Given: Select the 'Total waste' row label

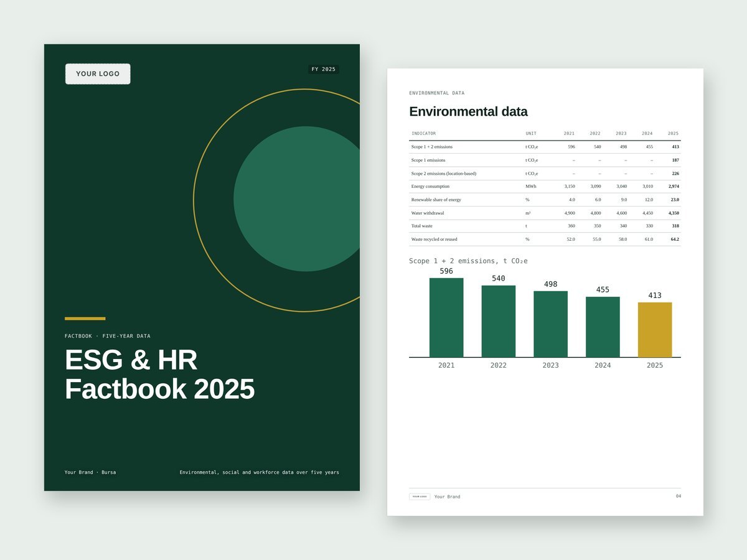Looking at the screenshot, I should tap(422, 226).
